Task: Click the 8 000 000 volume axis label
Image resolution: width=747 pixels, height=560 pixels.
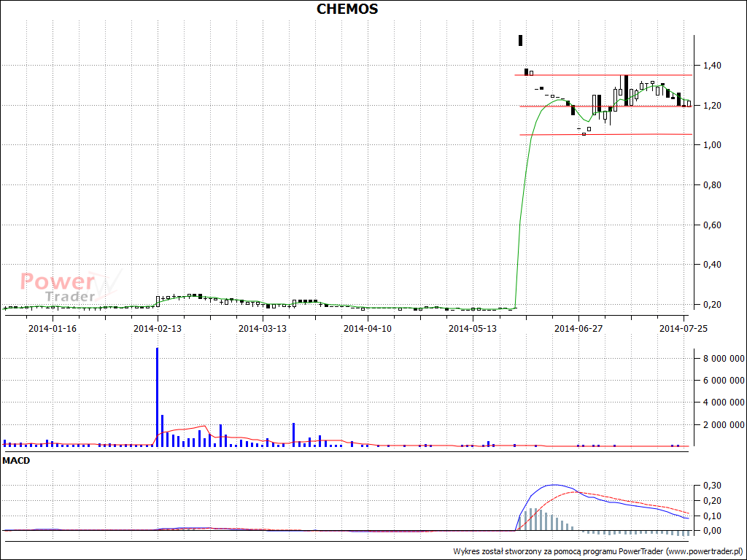Action: [x=724, y=358]
